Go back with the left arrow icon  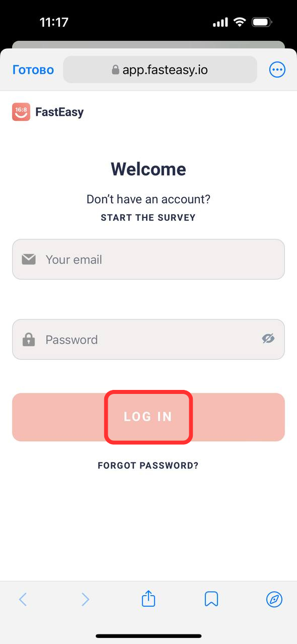[x=23, y=599]
